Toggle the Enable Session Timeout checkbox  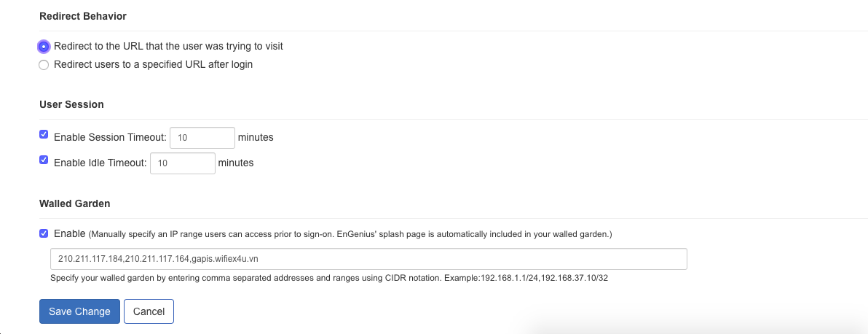click(44, 134)
